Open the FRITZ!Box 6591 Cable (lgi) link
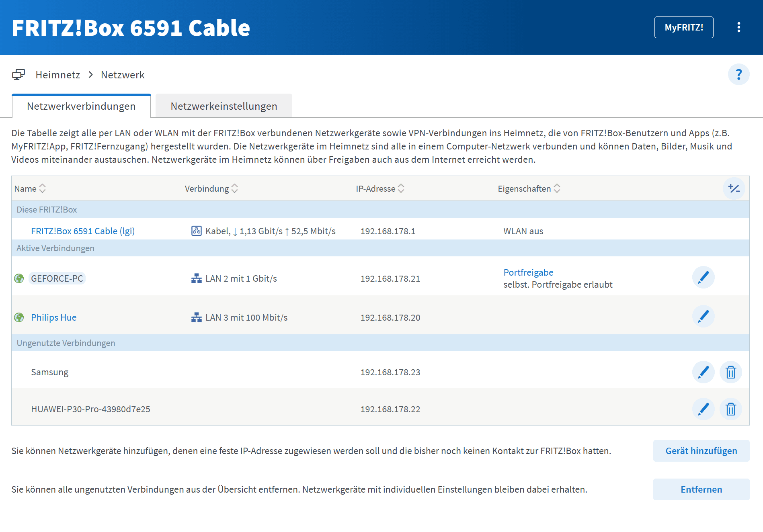The height and width of the screenshot is (532, 763). click(x=83, y=231)
